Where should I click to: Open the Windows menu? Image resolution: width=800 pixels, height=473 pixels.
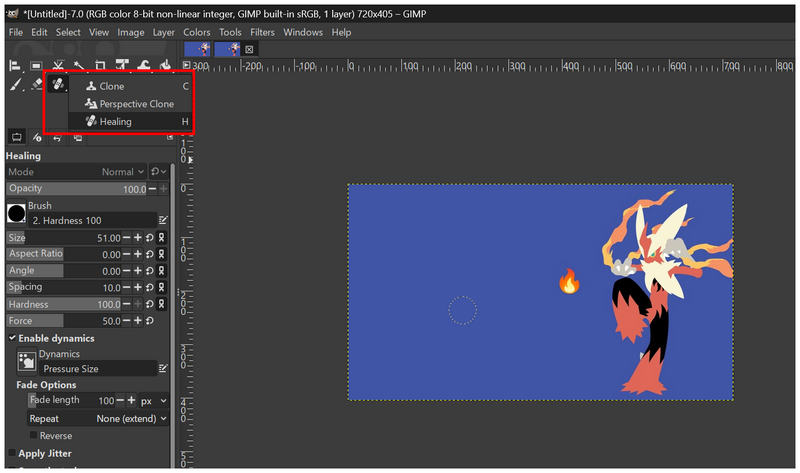(303, 32)
